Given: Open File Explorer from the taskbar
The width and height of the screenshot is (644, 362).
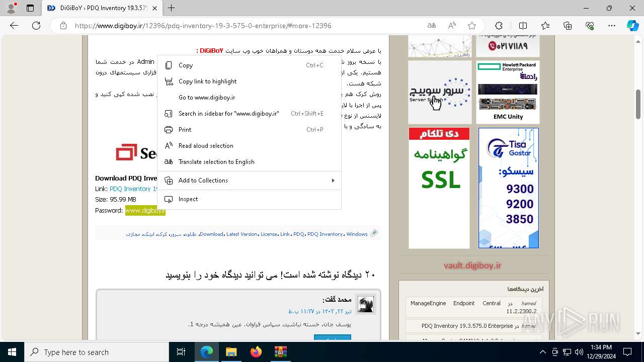Looking at the screenshot, I should (x=231, y=352).
